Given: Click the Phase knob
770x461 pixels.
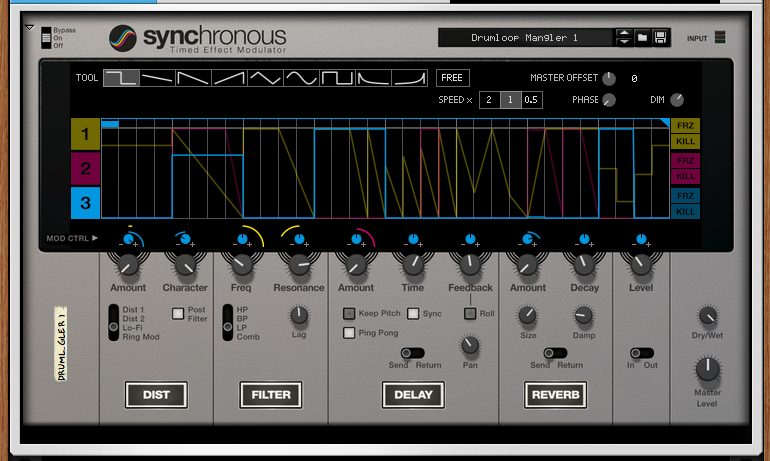Looking at the screenshot, I should pos(609,100).
